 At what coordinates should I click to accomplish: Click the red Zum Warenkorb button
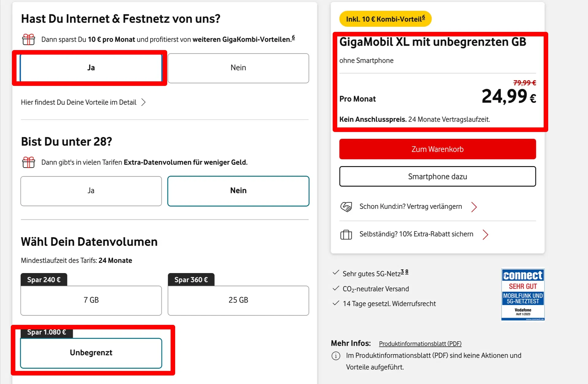[x=437, y=149]
